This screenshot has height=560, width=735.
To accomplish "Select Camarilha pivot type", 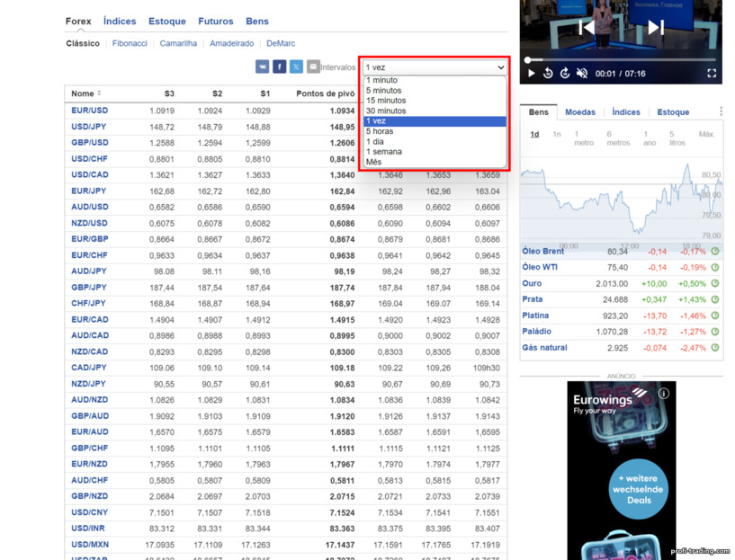I will pyautogui.click(x=178, y=43).
